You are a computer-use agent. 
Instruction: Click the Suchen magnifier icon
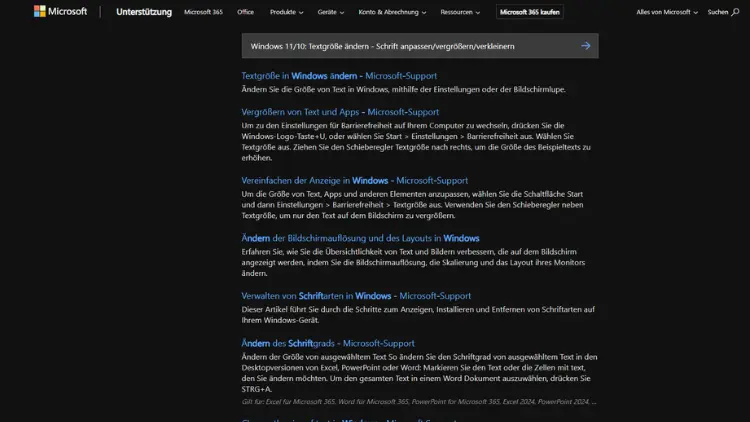click(x=735, y=12)
